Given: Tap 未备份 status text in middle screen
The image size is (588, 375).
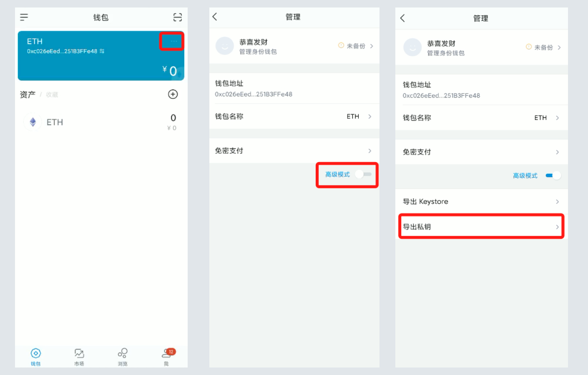Looking at the screenshot, I should click(356, 46).
